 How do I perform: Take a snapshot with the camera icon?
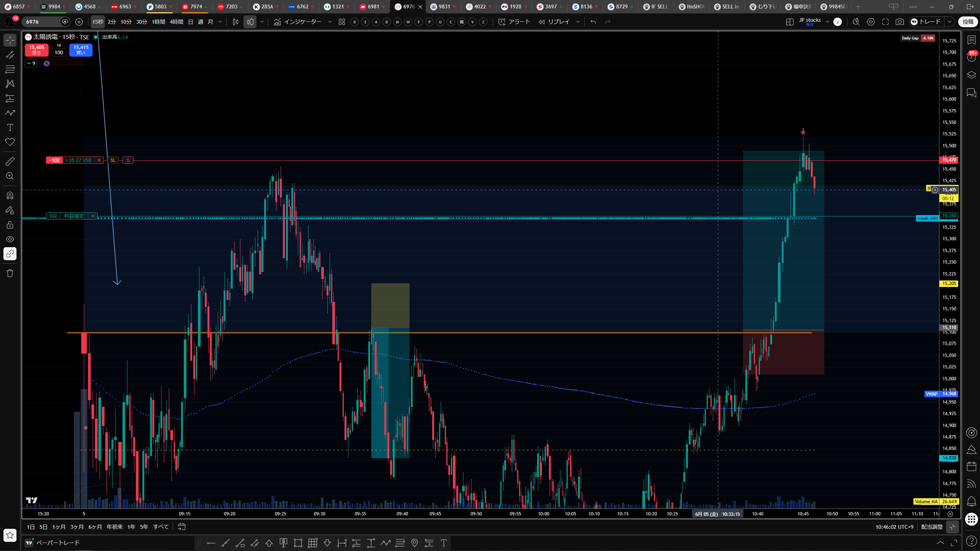pos(900,22)
